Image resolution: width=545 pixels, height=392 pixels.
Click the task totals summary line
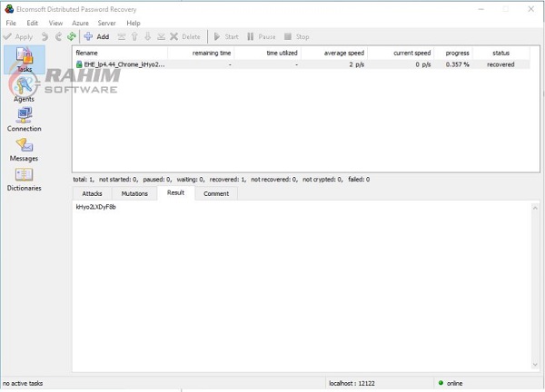[x=221, y=179]
